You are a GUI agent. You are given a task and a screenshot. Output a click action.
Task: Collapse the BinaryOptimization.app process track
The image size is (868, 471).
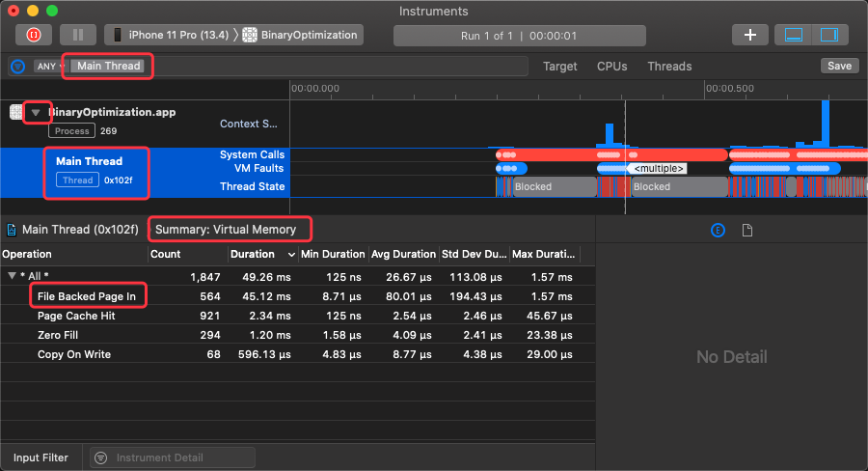36,113
